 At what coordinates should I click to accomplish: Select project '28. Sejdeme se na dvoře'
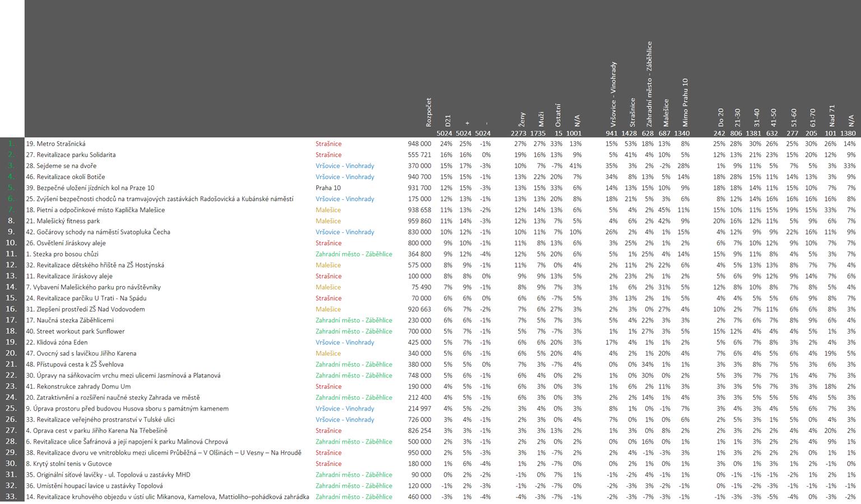pos(61,166)
